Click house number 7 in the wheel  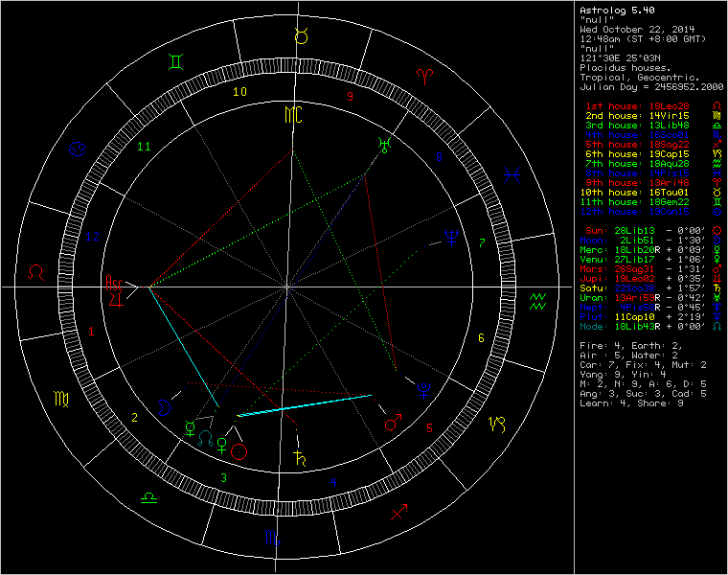482,242
